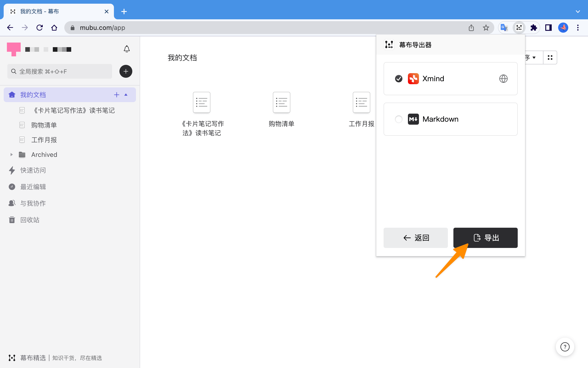The height and width of the screenshot is (368, 588).
Task: Select 我的文档 in sidebar
Action: click(x=70, y=95)
